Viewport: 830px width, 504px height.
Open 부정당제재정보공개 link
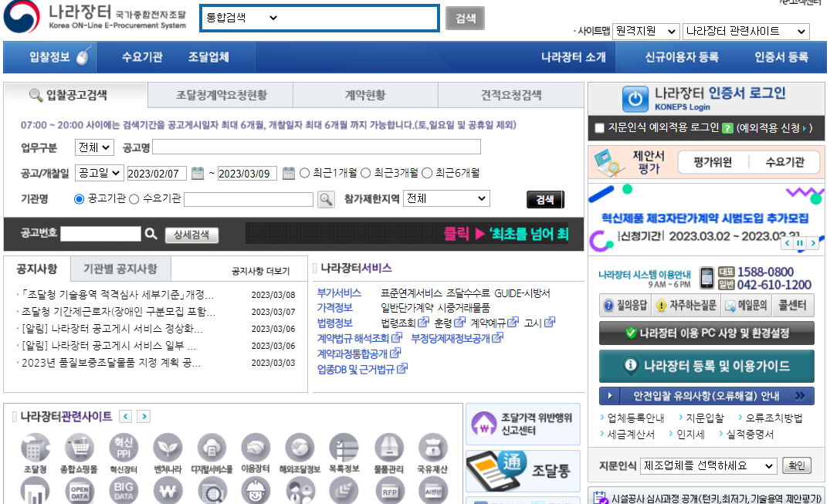click(457, 338)
